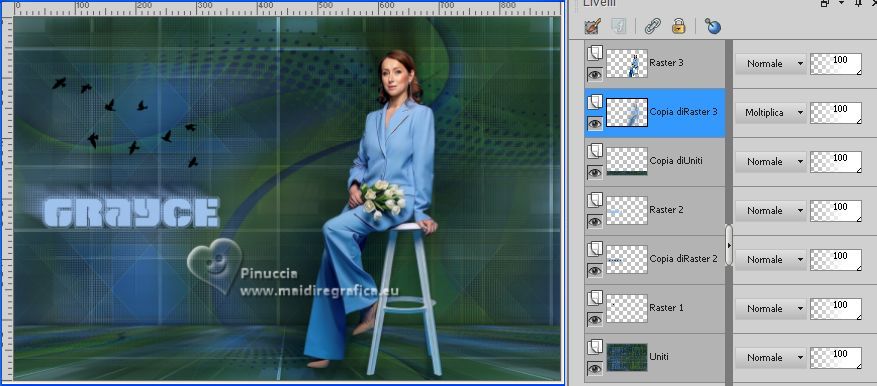Hide the Uniti layer with eye icon
Image resolution: width=877 pixels, height=386 pixels.
point(595,368)
